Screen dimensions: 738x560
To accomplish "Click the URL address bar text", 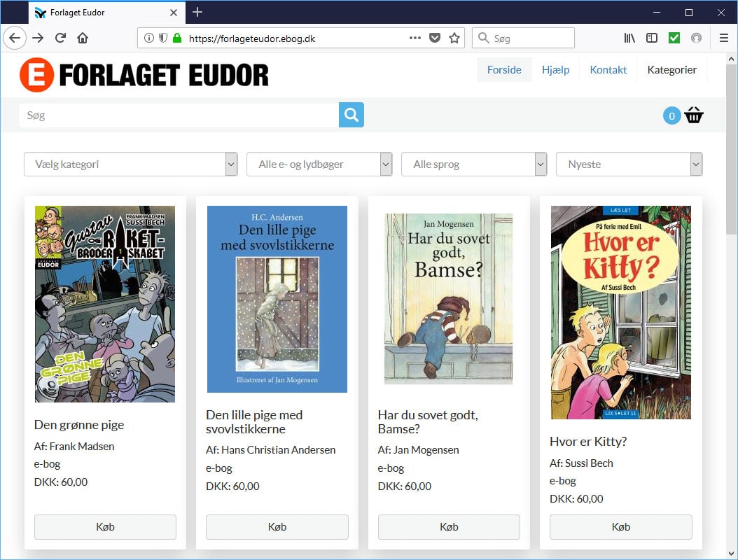I will [252, 38].
